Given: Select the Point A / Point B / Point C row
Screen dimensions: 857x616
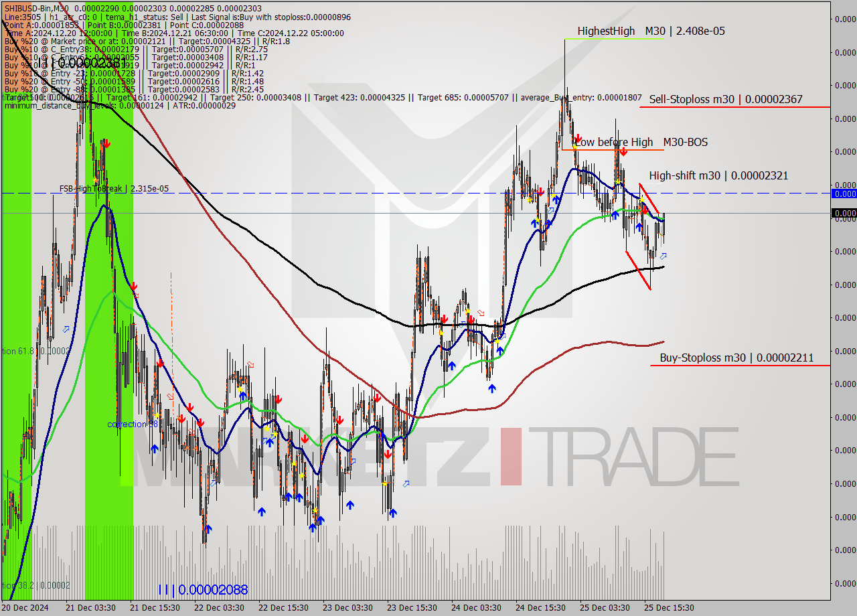Looking at the screenshot, I should click(124, 25).
